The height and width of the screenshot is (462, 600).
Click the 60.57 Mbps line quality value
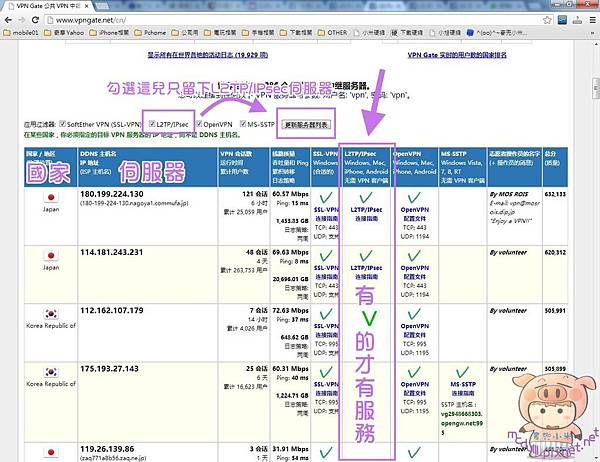click(x=290, y=194)
